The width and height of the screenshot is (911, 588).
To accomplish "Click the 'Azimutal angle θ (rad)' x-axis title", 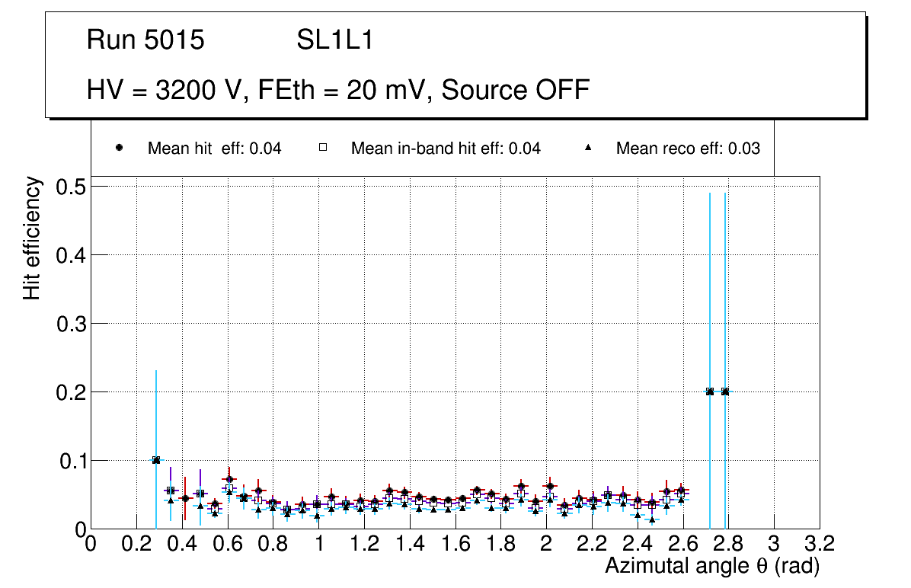I will [x=711, y=566].
